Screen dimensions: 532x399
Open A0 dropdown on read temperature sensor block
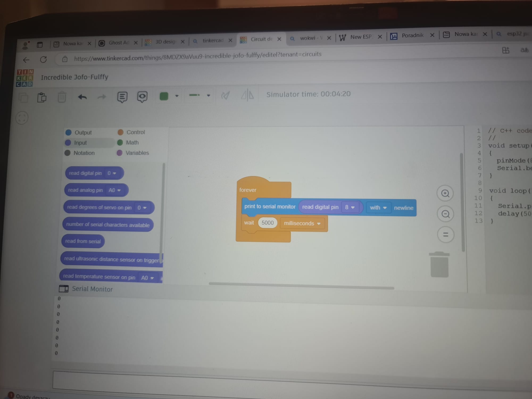point(147,278)
